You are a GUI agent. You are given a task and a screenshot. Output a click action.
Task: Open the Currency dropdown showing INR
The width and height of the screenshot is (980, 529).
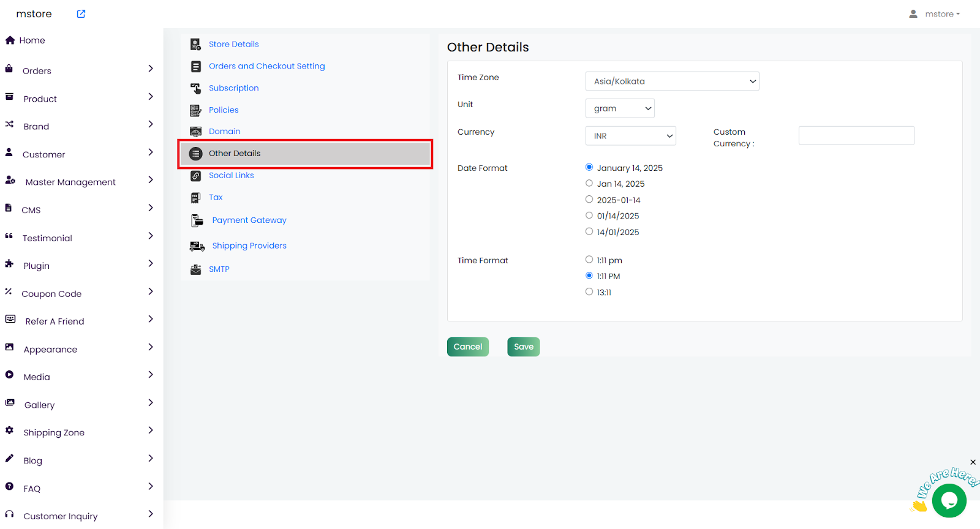click(630, 136)
